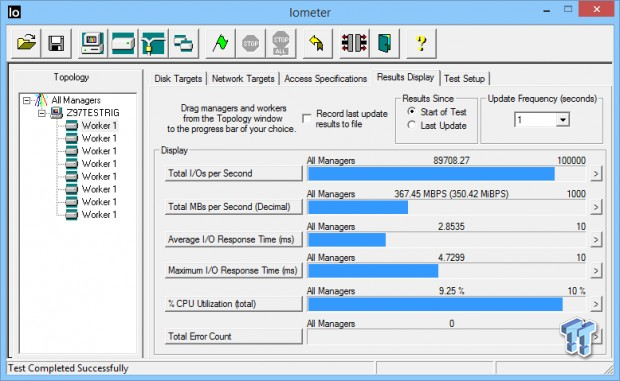Collapse the Z97TESTRIG tree node

[42, 113]
